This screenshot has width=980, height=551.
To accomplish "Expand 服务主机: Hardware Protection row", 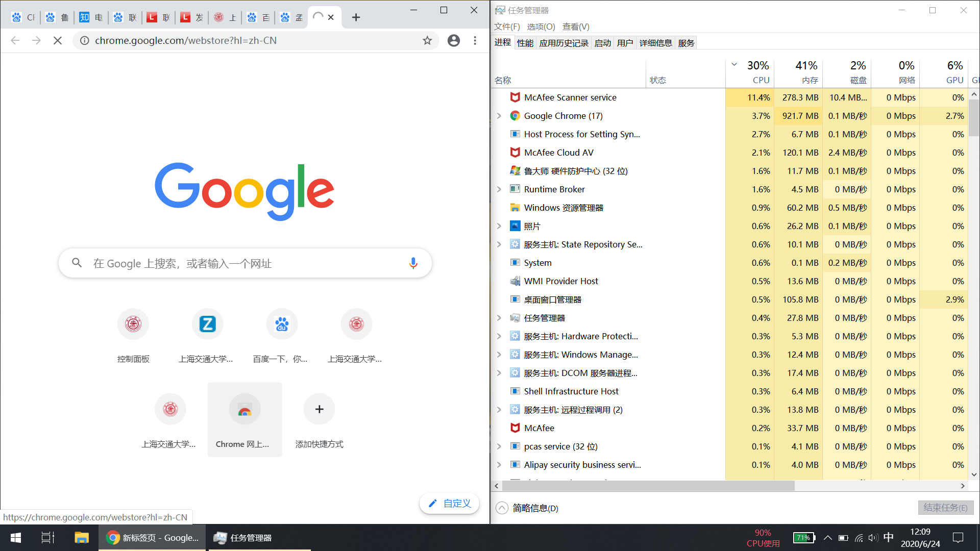I will 499,336.
